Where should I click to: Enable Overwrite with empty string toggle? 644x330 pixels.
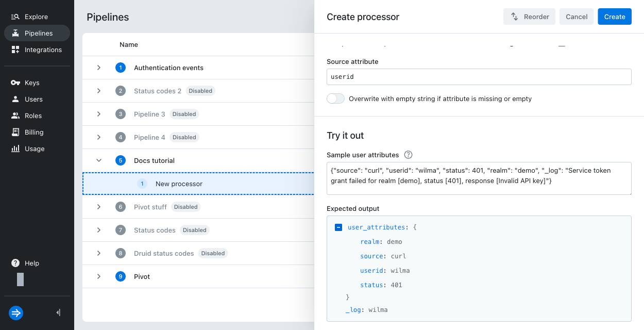(335, 98)
